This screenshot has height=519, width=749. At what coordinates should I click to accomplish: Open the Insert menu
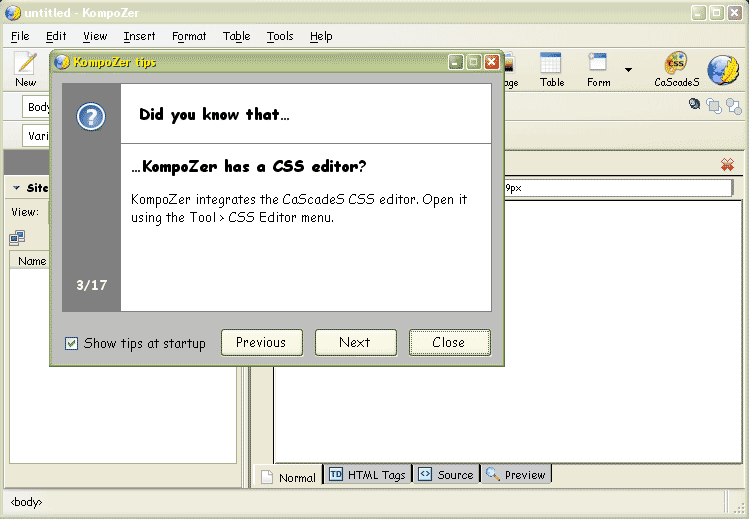coord(139,36)
